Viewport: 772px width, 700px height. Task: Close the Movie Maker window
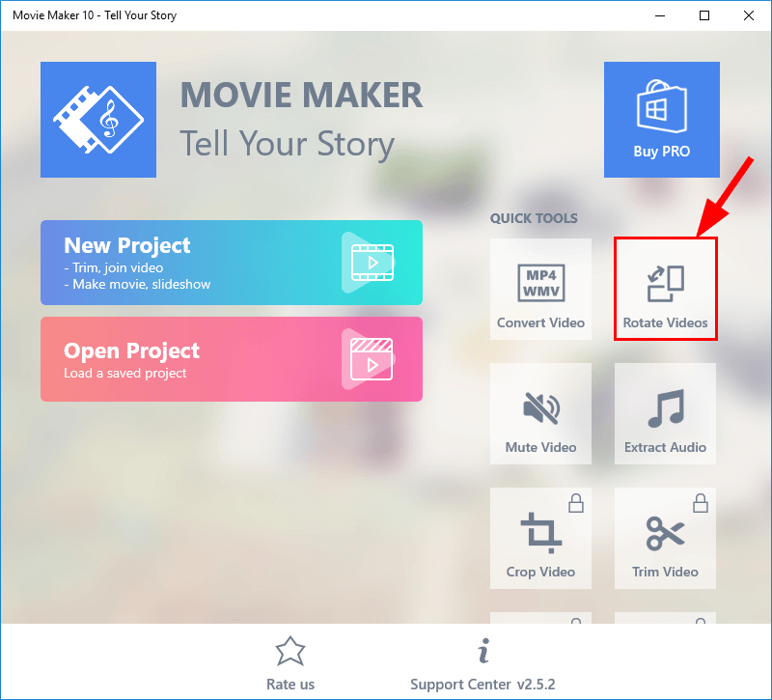click(x=749, y=15)
